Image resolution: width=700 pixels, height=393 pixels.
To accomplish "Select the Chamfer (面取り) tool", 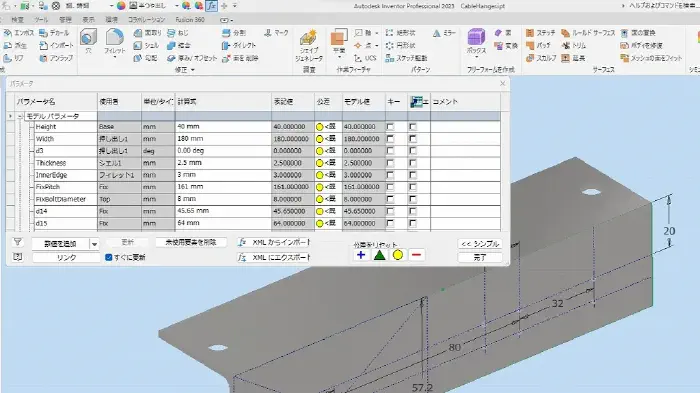I will 148,33.
